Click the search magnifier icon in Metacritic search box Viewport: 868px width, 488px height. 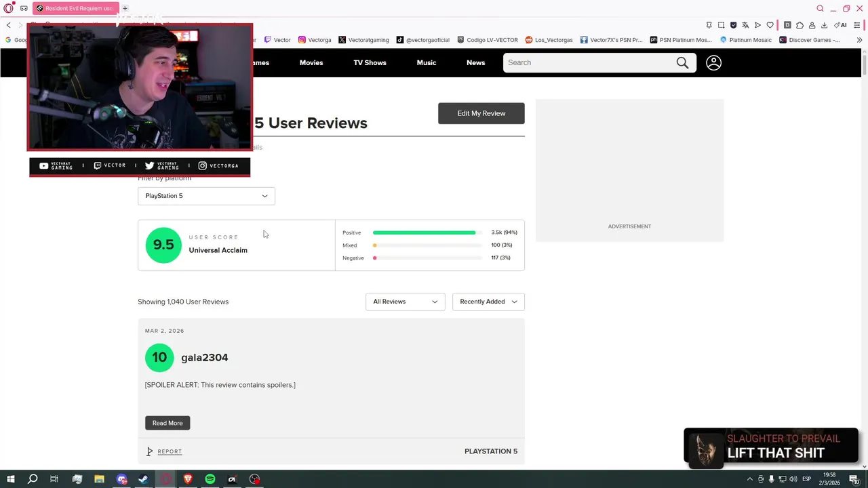coord(682,62)
